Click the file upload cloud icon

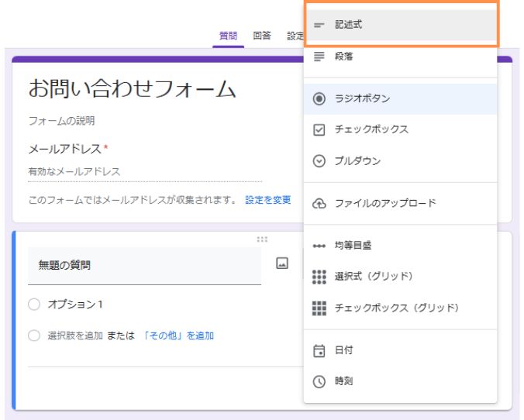click(x=319, y=203)
